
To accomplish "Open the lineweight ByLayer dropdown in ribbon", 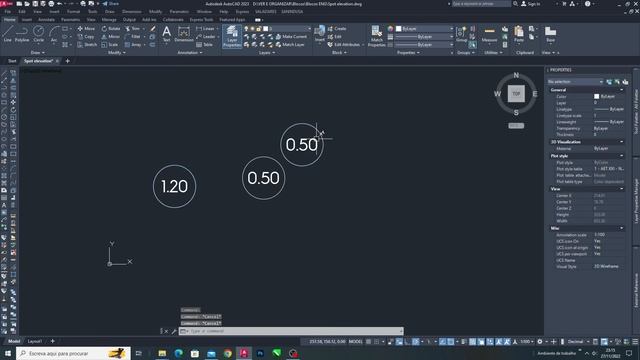I will point(424,37).
